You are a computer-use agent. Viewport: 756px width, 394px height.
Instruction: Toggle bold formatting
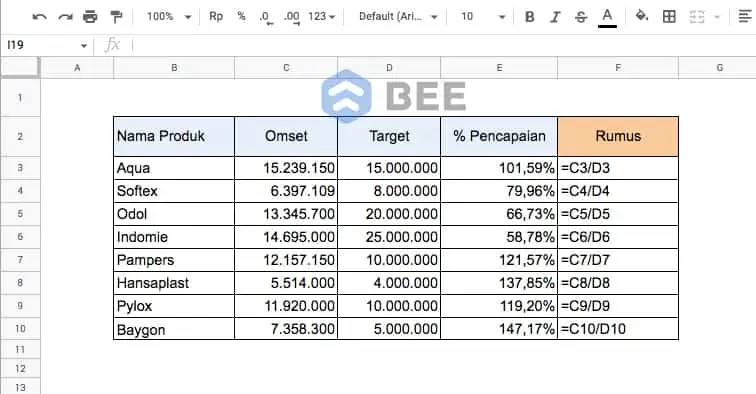click(x=529, y=17)
